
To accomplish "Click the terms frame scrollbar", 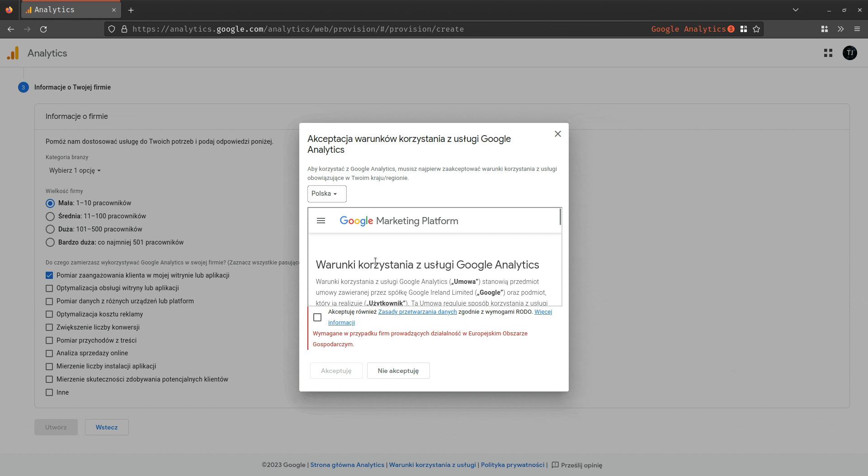I will click(x=560, y=217).
